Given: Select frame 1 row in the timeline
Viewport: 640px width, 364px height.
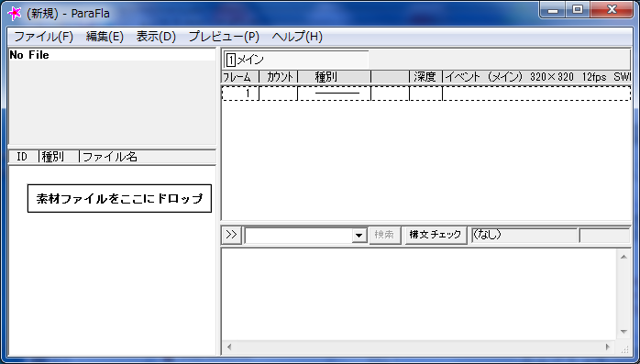Looking at the screenshot, I should 425,94.
